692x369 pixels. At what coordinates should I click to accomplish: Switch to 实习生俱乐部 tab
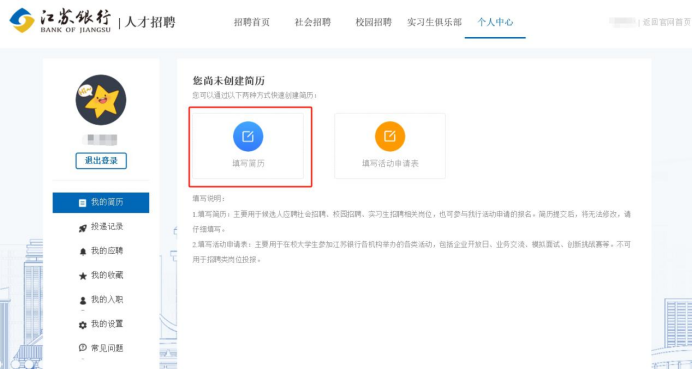[x=434, y=22]
